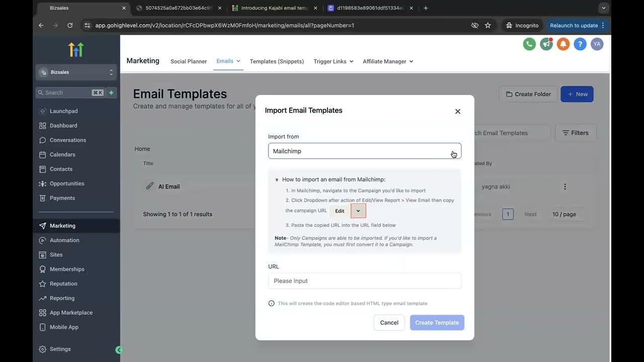Click the three-dot menu for AI Email
Viewport: 644px width, 362px height.
565,187
